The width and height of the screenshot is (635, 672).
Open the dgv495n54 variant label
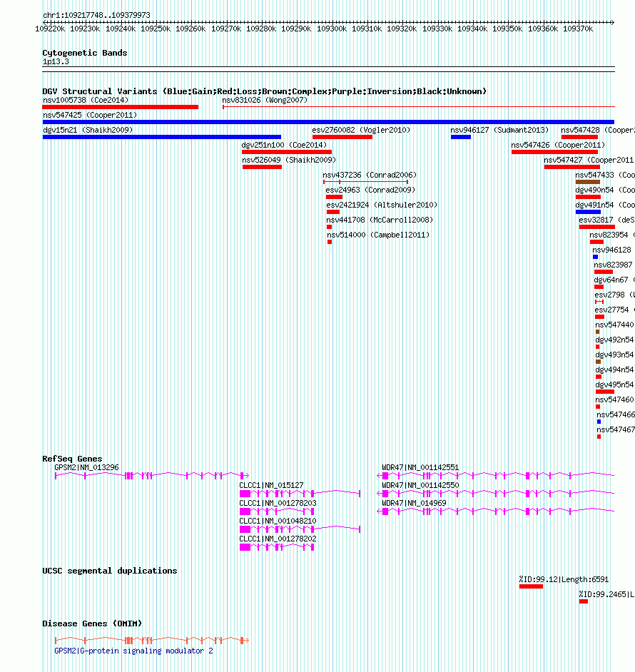[x=614, y=385]
